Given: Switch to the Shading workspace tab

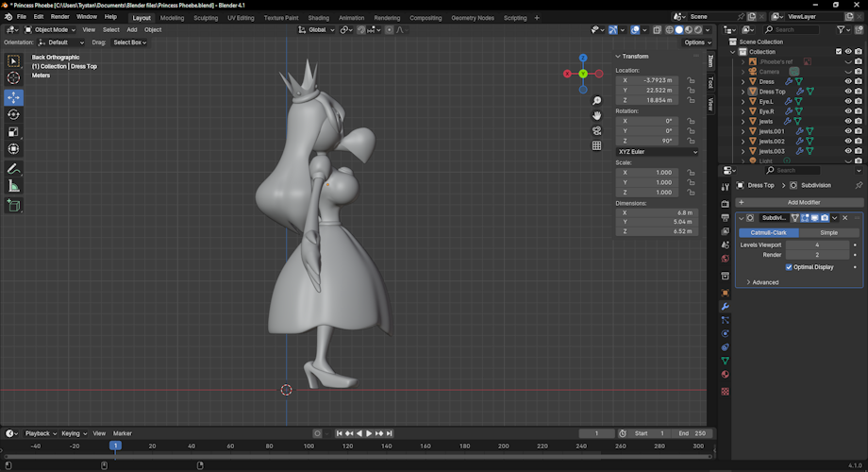Looking at the screenshot, I should [x=318, y=18].
